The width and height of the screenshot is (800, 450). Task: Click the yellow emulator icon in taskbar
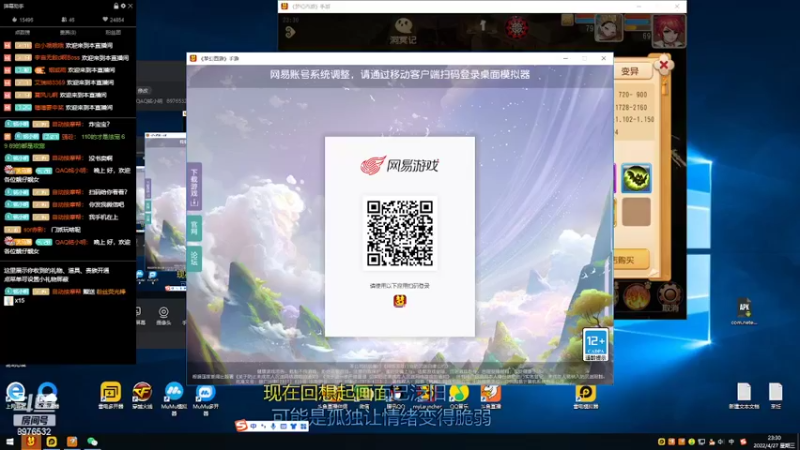click(52, 442)
